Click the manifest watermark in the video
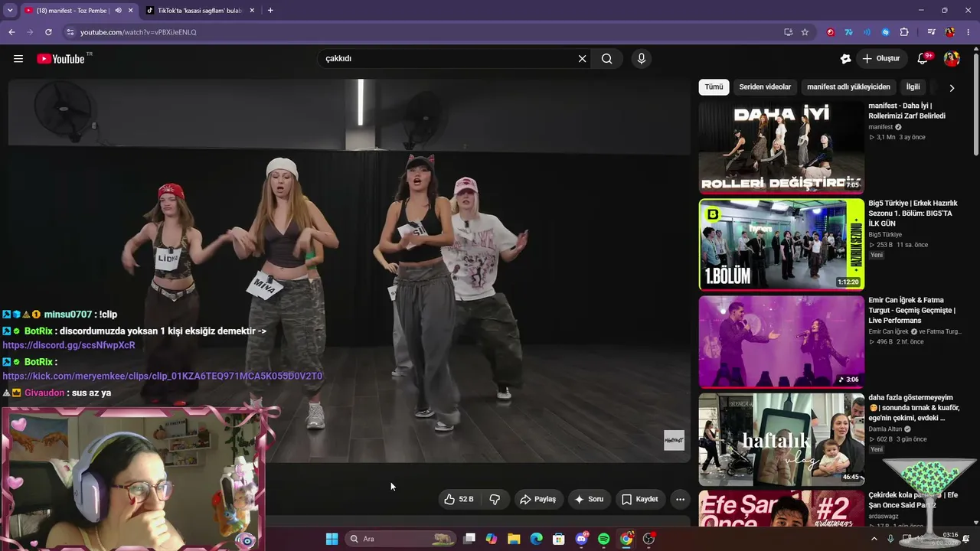Screen dimensions: 980x551 click(x=674, y=440)
